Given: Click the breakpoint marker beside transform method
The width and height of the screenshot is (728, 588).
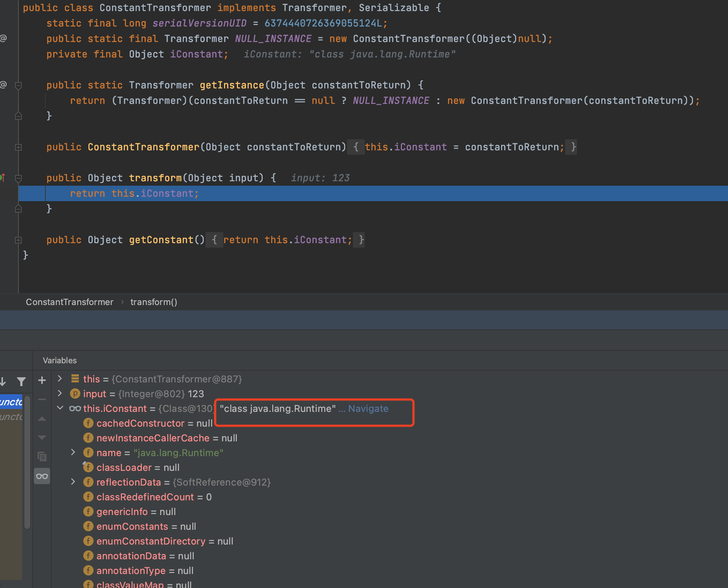Looking at the screenshot, I should 3,178.
